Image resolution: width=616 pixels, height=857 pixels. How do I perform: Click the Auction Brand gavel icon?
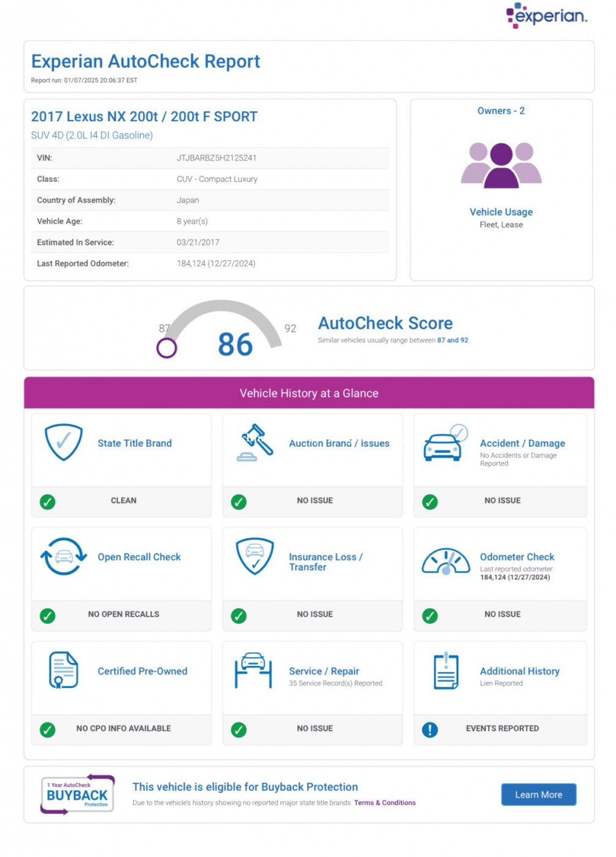[x=254, y=443]
